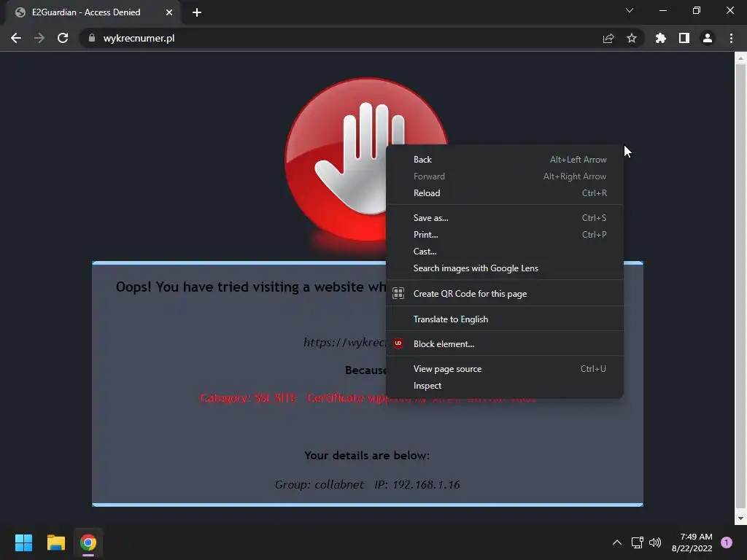This screenshot has width=747, height=560.
Task: Select View page source
Action: (505, 368)
